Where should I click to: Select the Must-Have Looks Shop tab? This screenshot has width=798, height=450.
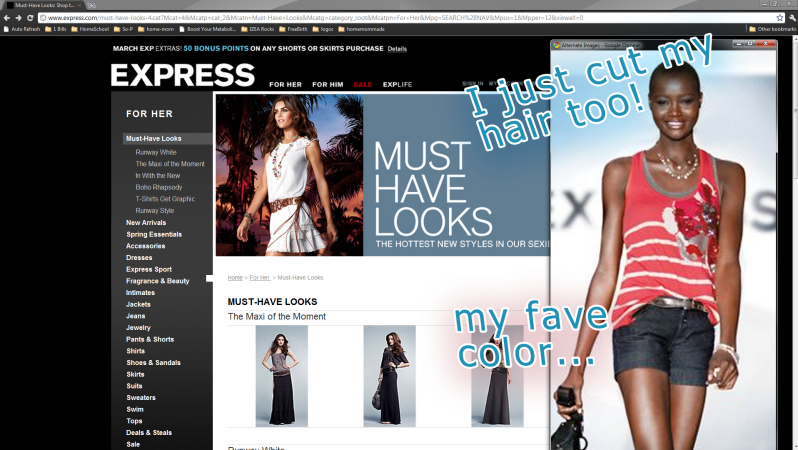(x=43, y=5)
